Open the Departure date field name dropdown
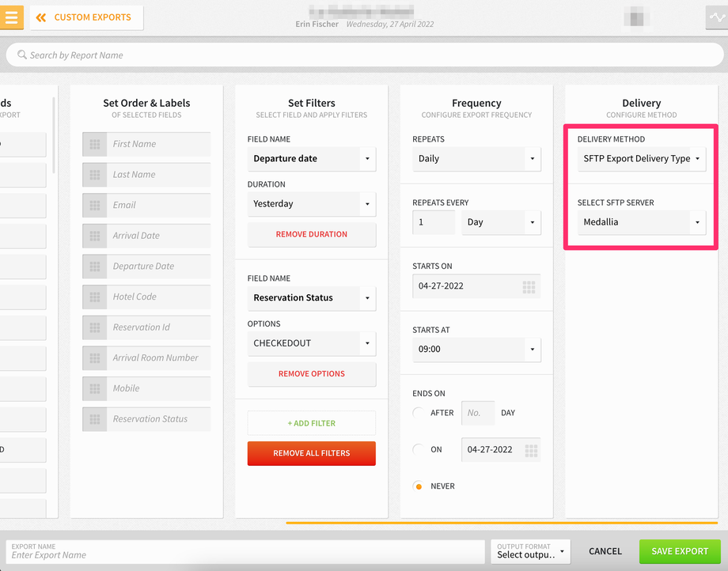The height and width of the screenshot is (571, 728). (x=312, y=159)
